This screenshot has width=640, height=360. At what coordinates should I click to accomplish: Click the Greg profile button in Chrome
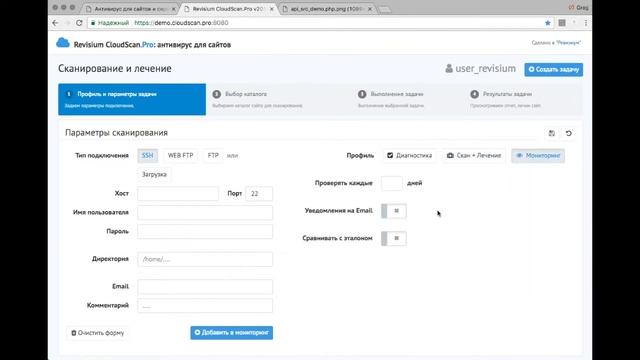pyautogui.click(x=578, y=7)
